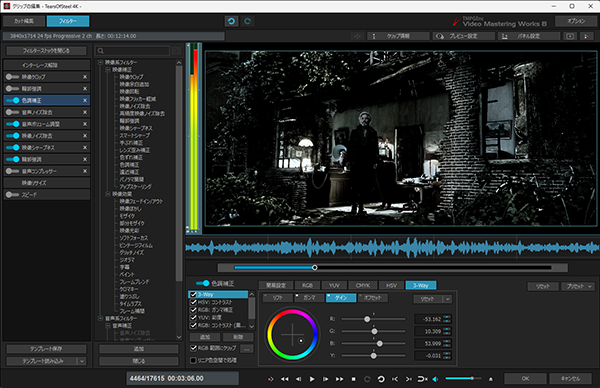Increase the R value with its stepper
This screenshot has width=600, height=388.
point(447,317)
